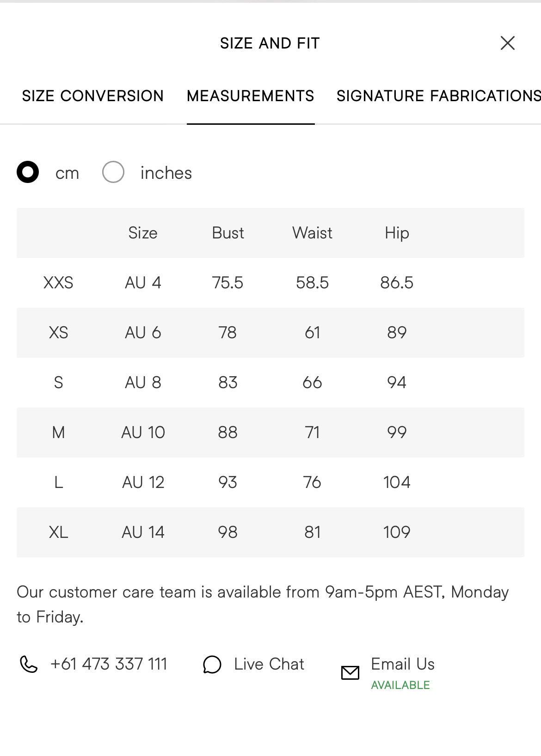The image size is (541, 756).
Task: Select the cm unit radio button
Action: [28, 172]
